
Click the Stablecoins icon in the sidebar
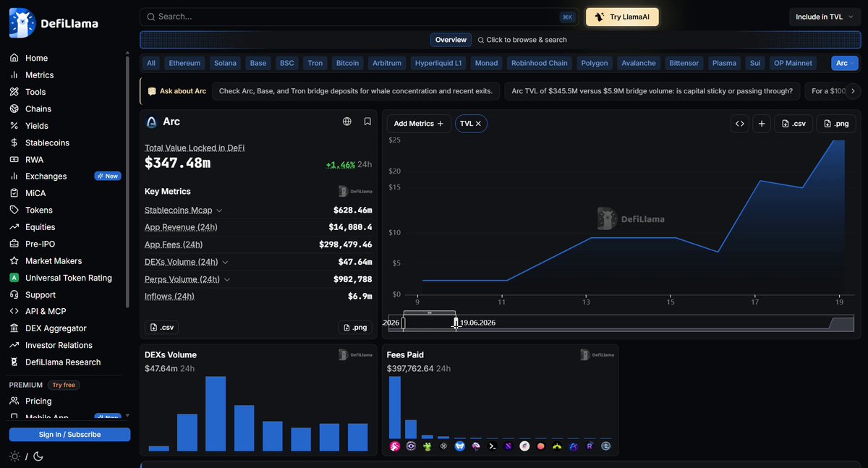14,142
